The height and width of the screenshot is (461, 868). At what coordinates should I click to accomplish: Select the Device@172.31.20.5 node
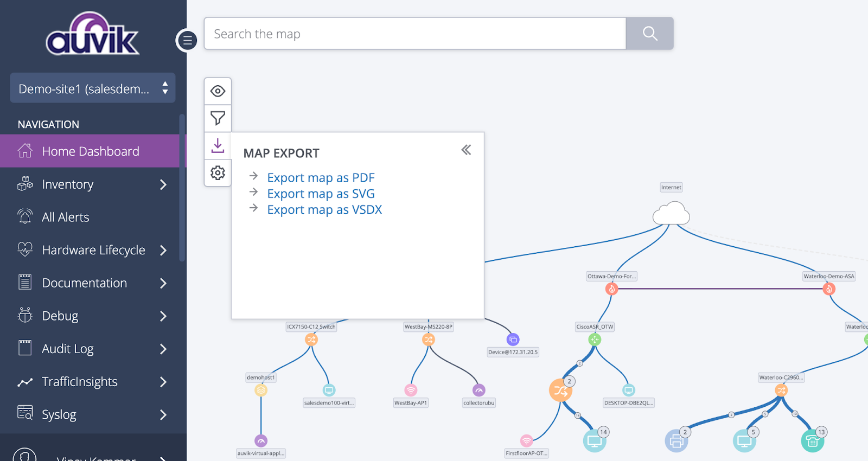pyautogui.click(x=513, y=340)
